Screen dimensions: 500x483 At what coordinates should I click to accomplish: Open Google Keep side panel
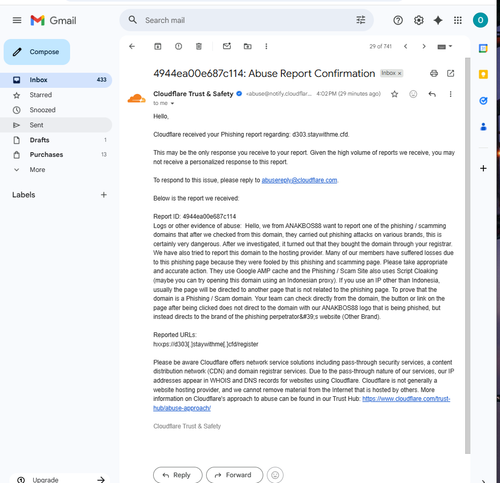pyautogui.click(x=483, y=74)
